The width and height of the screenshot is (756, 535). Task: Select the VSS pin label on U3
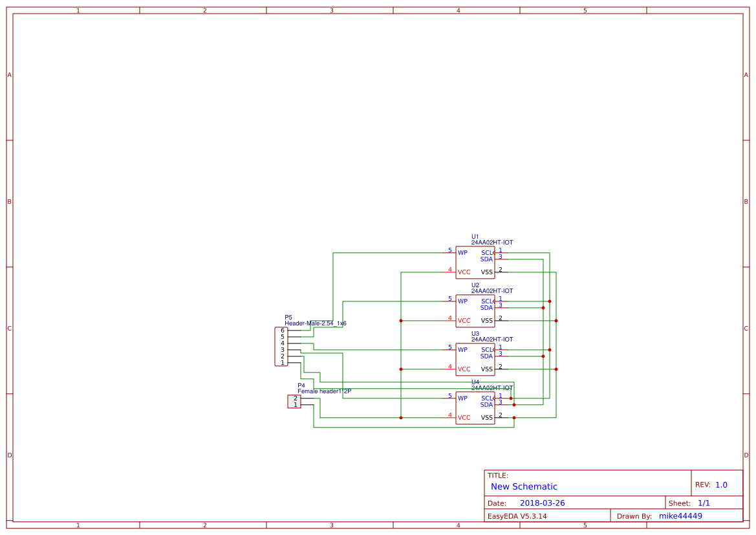pos(487,369)
